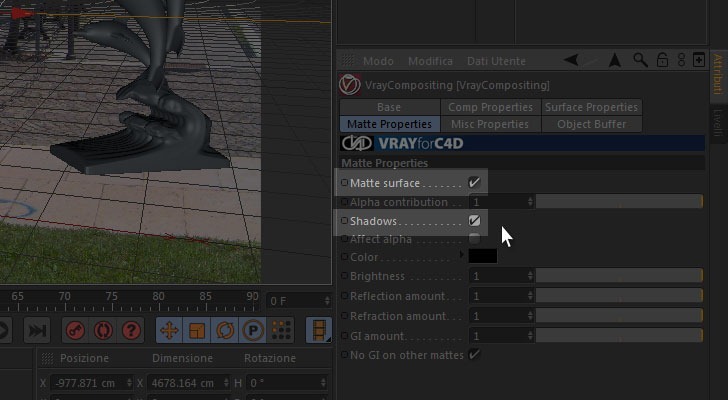Click the Brightness slider bar
Viewport: 728px width, 400px height.
(x=619, y=276)
